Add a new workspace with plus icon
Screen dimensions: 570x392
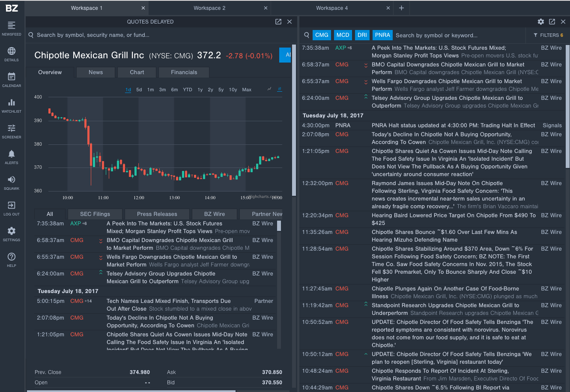point(401,8)
